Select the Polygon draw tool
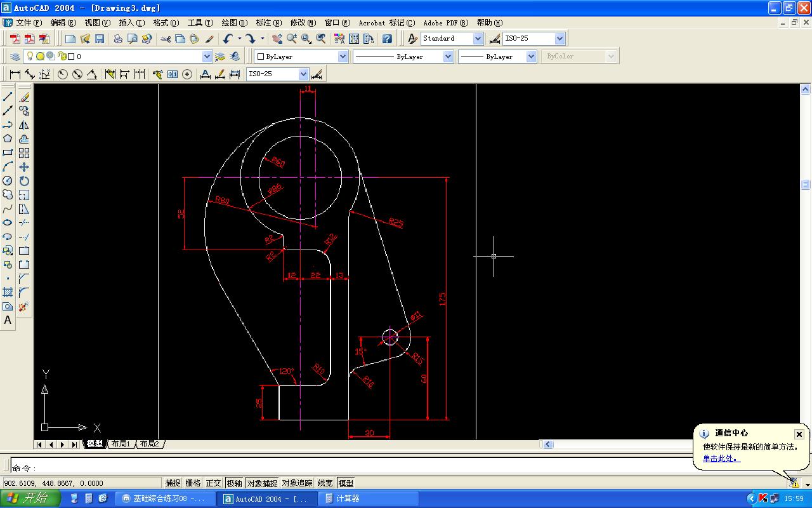 click(8, 139)
